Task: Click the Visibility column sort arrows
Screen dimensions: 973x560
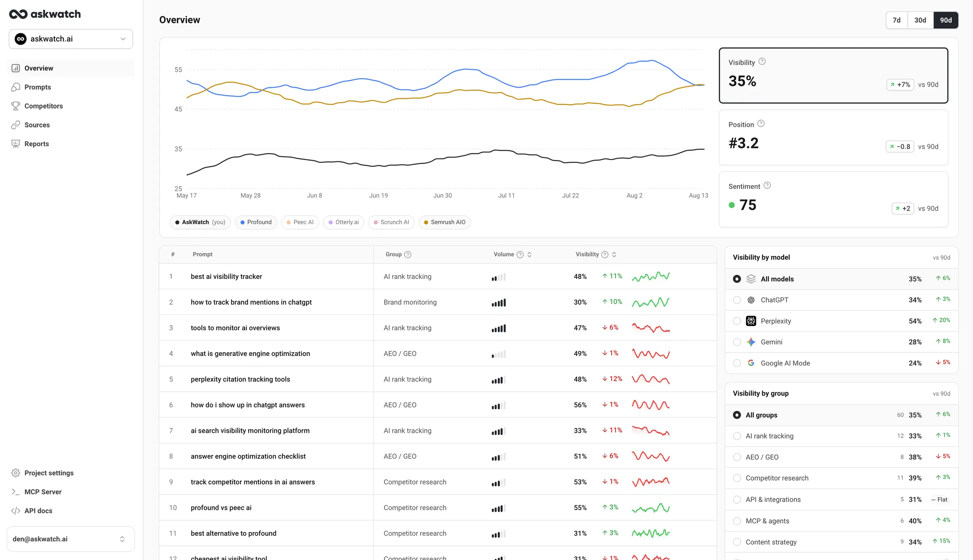Action: point(614,254)
